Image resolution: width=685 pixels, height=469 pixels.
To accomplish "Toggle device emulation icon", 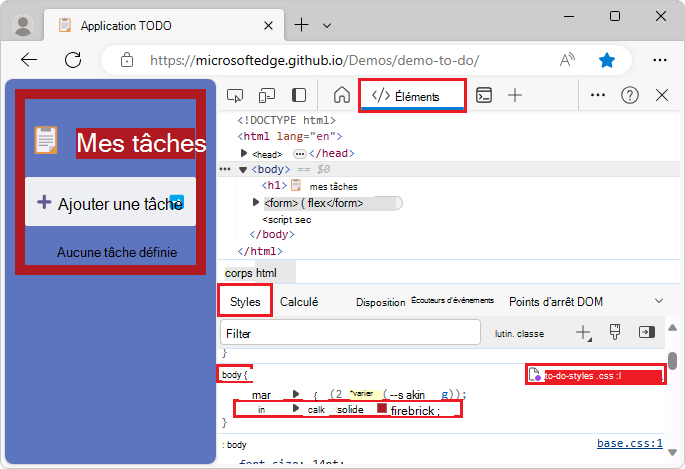I will [266, 95].
